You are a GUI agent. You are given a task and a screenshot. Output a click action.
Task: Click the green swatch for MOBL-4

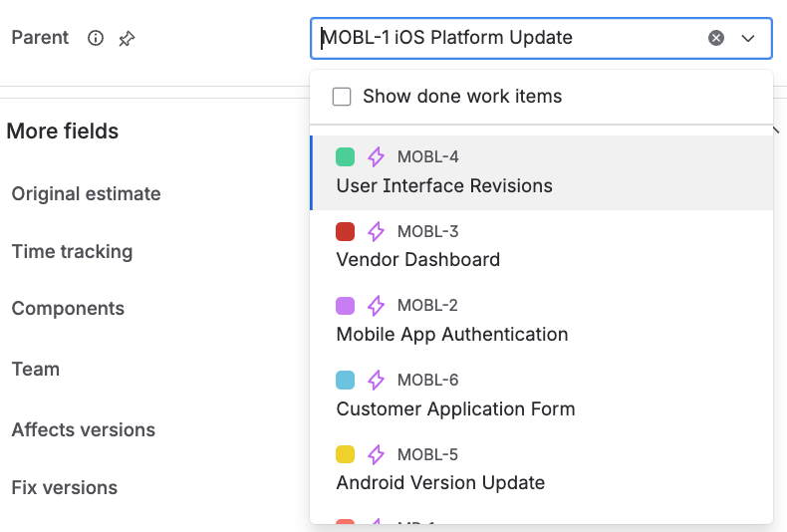coord(346,156)
